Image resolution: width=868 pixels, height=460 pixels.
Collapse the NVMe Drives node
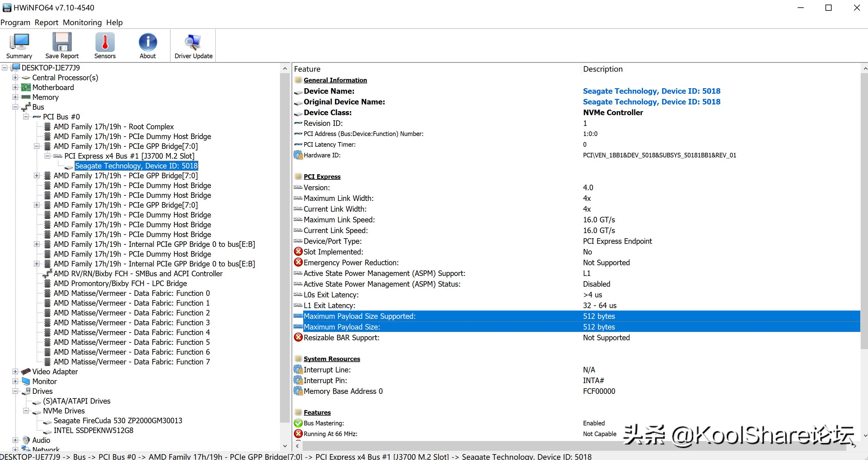(x=26, y=411)
